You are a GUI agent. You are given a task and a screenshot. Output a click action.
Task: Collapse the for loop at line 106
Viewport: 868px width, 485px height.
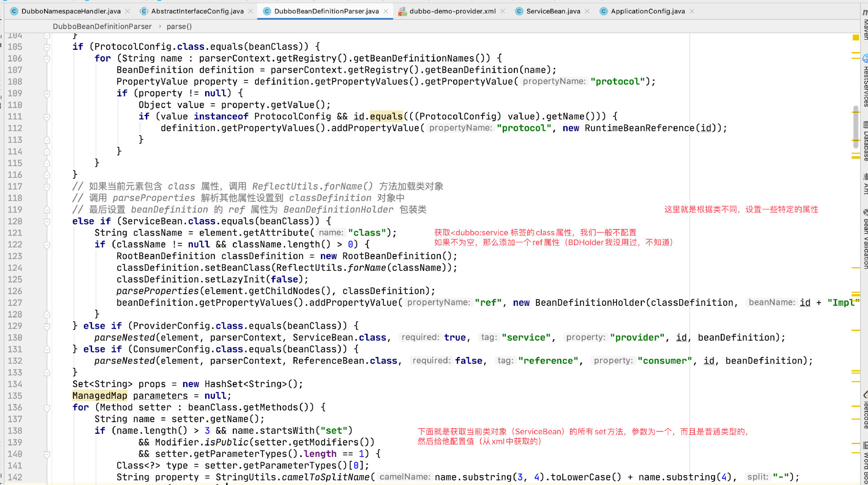coord(47,58)
